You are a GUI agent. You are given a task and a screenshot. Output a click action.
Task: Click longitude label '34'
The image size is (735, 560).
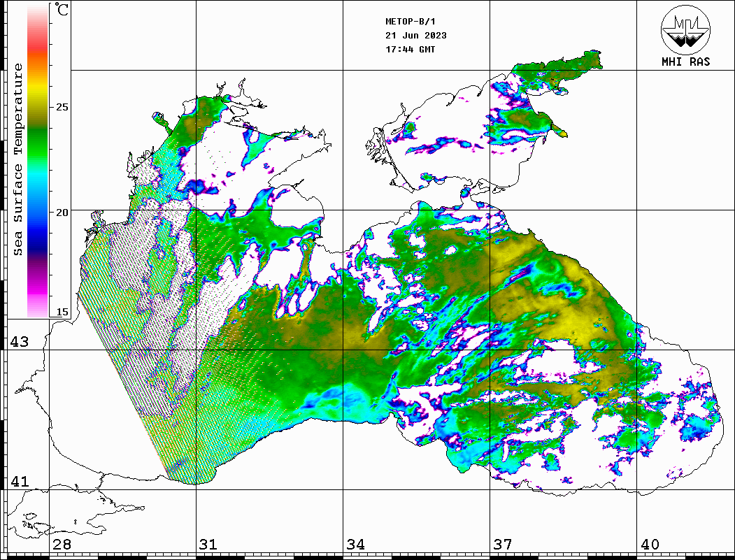coord(355,544)
